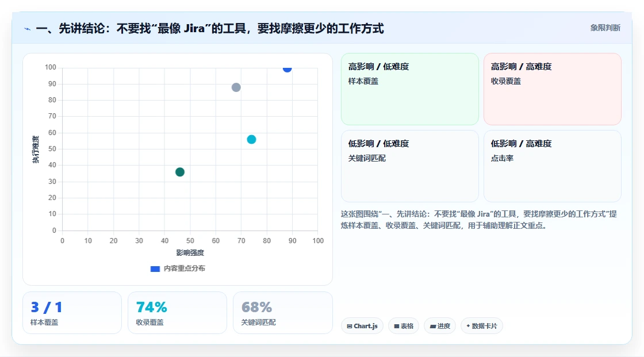Click 收录覆盖 text in pink quadrant
Viewport: 644px width, 357px height.
coord(505,81)
